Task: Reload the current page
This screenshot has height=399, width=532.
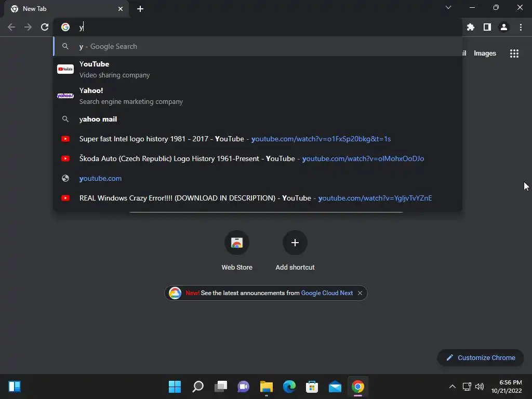Action: [x=45, y=27]
